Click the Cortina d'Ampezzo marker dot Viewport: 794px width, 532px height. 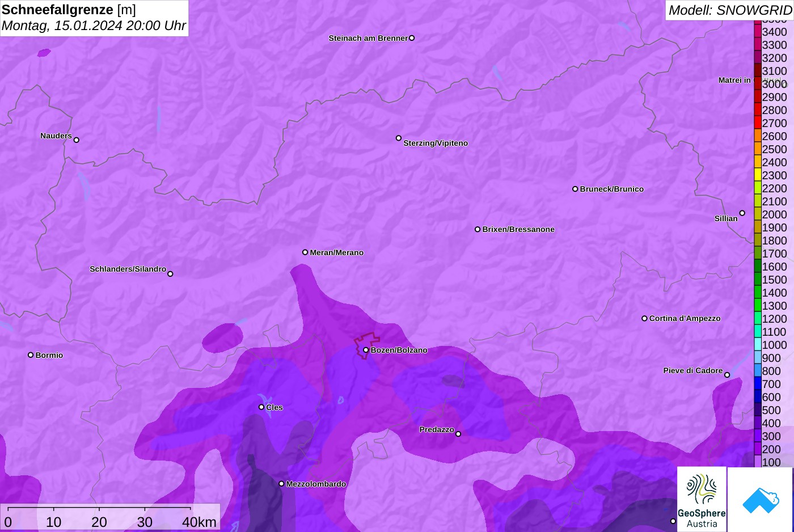pyautogui.click(x=644, y=318)
